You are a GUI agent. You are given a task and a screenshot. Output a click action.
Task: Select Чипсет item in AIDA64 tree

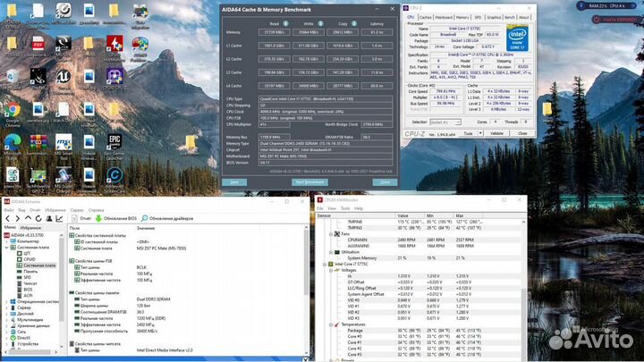point(30,283)
